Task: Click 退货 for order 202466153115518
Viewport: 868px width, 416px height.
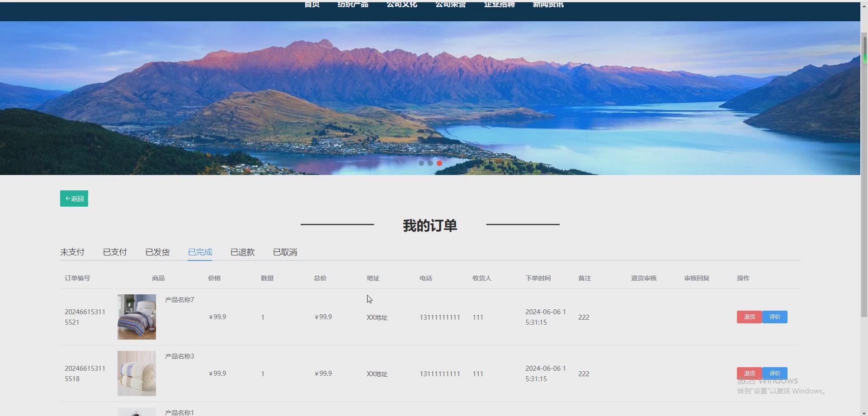Action: pos(749,373)
